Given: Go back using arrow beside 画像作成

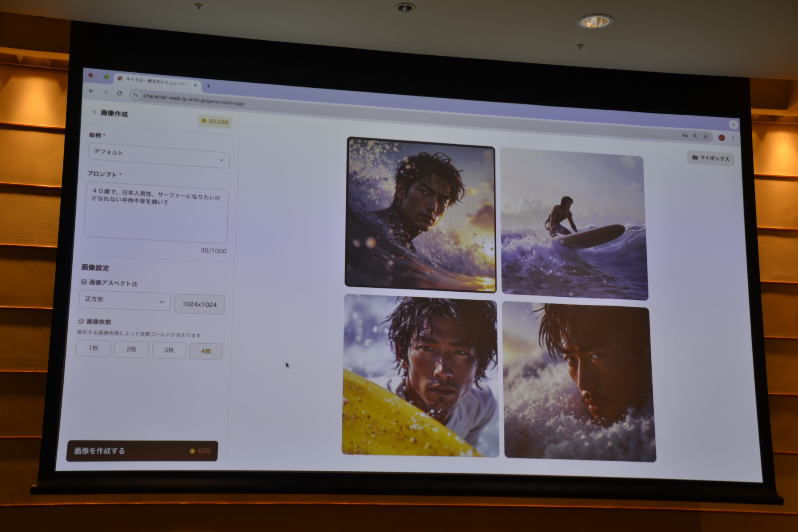Looking at the screenshot, I should [94, 112].
